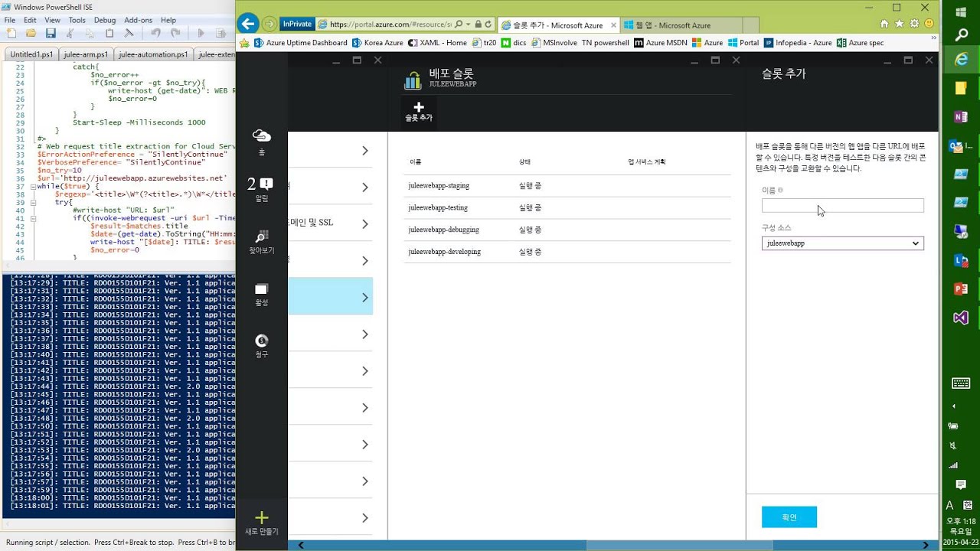Open favorites with the star icon
The image size is (980, 551).
pyautogui.click(x=900, y=24)
